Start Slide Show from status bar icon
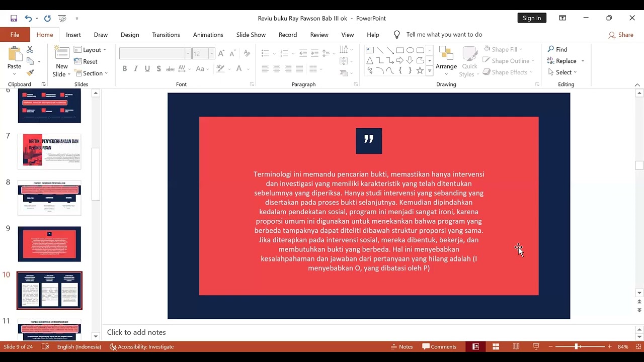This screenshot has height=362, width=644. (x=536, y=346)
